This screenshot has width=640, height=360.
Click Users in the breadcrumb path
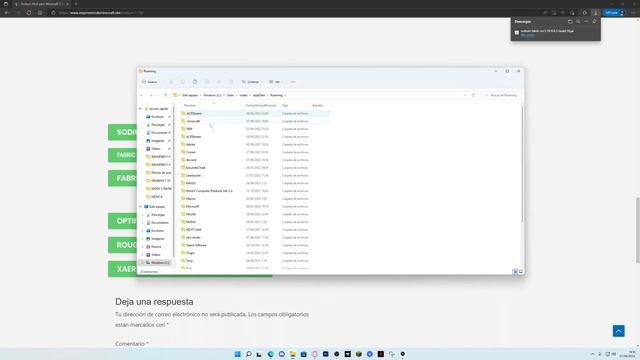click(x=231, y=95)
